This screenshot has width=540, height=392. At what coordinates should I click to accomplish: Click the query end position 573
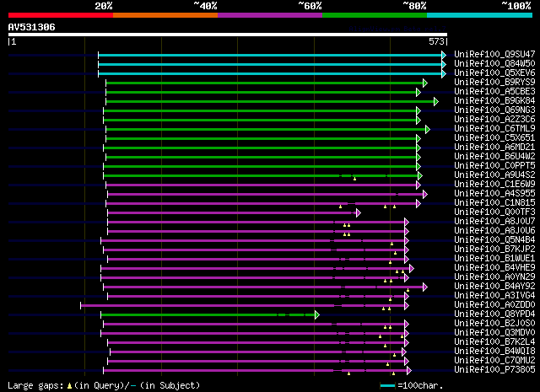(437, 41)
